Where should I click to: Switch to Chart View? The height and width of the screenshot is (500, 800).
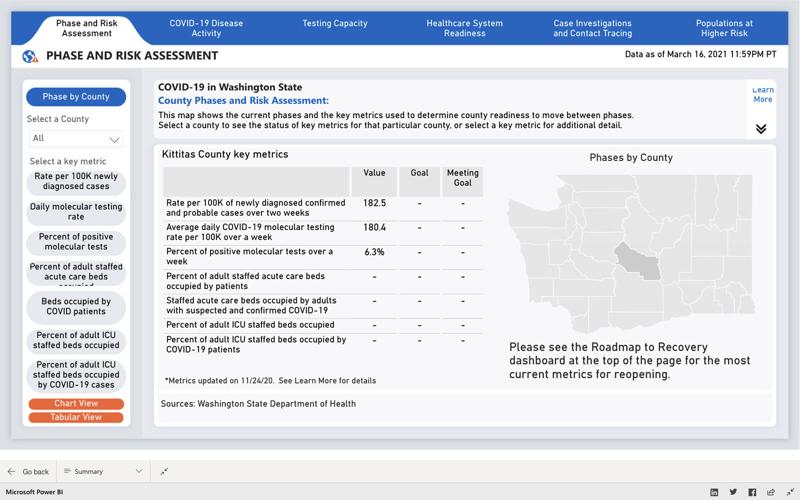click(76, 404)
